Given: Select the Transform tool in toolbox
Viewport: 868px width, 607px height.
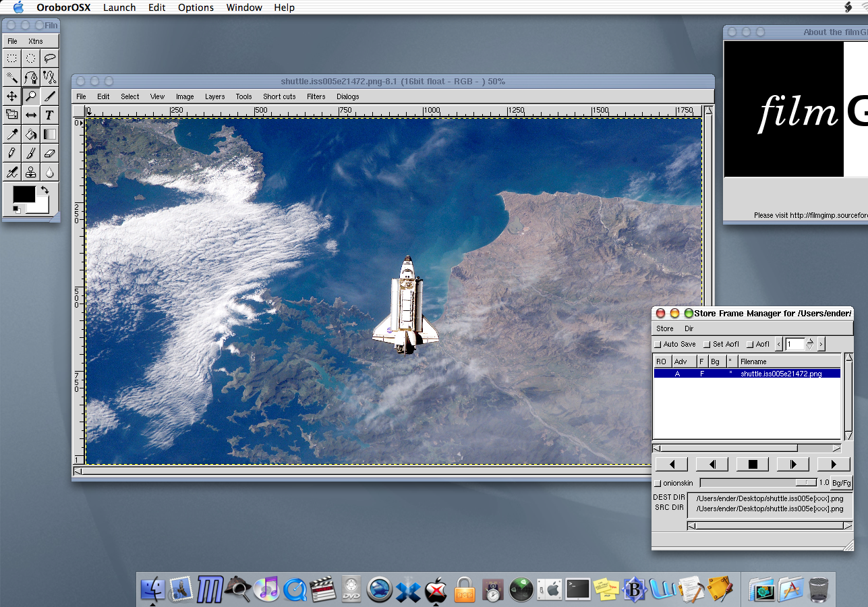Looking at the screenshot, I should click(x=12, y=115).
